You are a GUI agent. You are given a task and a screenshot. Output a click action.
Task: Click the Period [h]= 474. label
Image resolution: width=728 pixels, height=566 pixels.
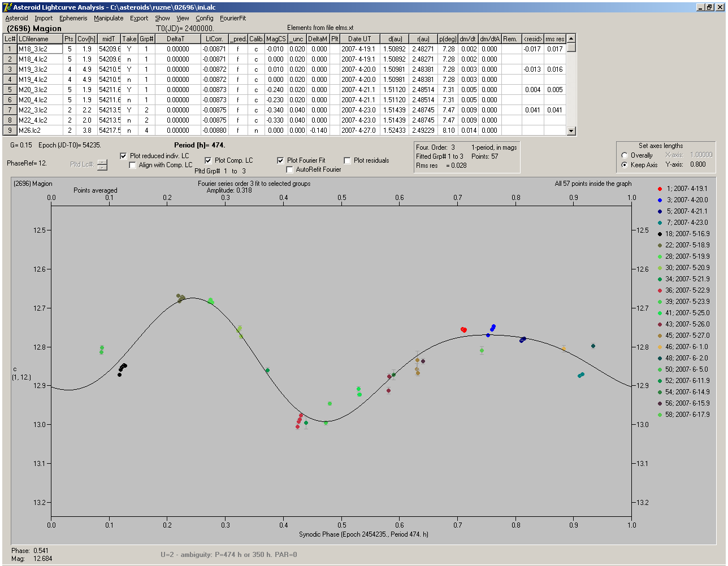[200, 145]
